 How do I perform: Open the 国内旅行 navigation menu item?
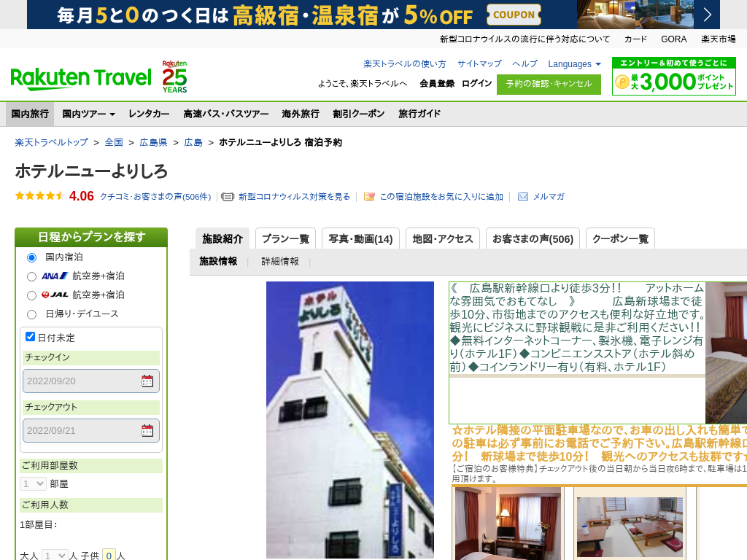coord(30,114)
